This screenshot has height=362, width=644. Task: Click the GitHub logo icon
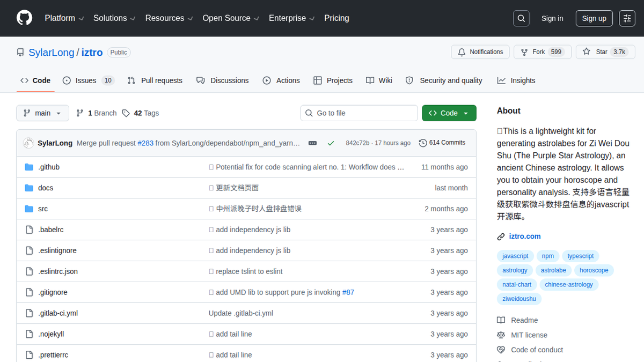coord(24,18)
